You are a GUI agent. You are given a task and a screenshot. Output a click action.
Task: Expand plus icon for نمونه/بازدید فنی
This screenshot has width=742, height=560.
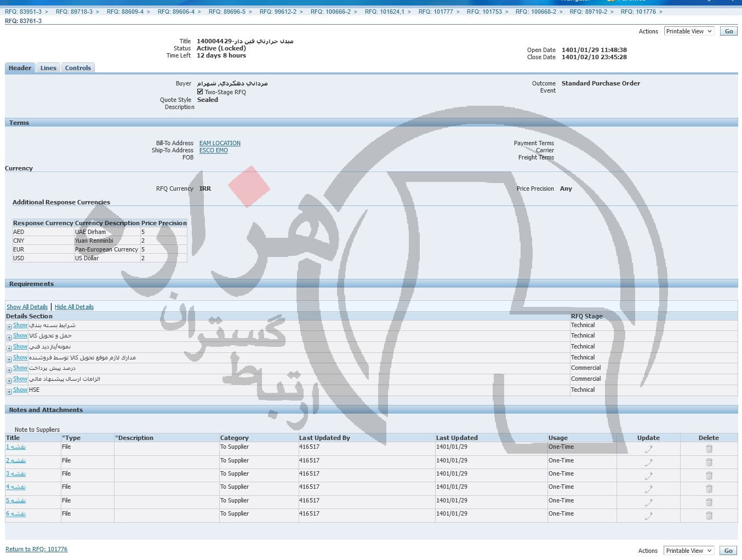(x=9, y=348)
